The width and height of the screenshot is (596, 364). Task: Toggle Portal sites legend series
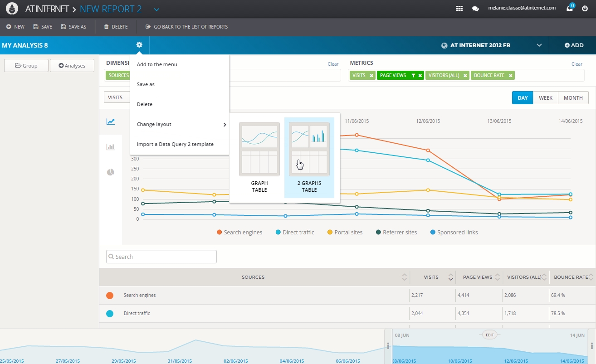click(345, 232)
